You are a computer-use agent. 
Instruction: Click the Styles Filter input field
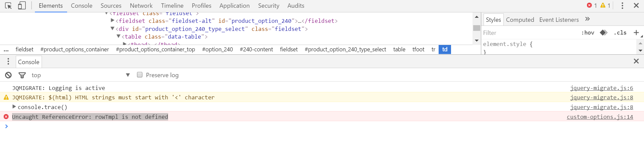[x=530, y=33]
